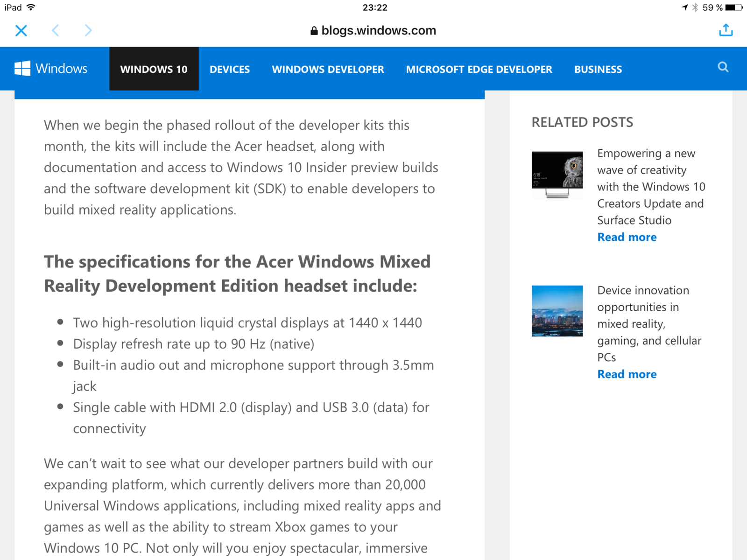Tap the Wi-Fi status icon
The width and height of the screenshot is (747, 560).
click(31, 7)
